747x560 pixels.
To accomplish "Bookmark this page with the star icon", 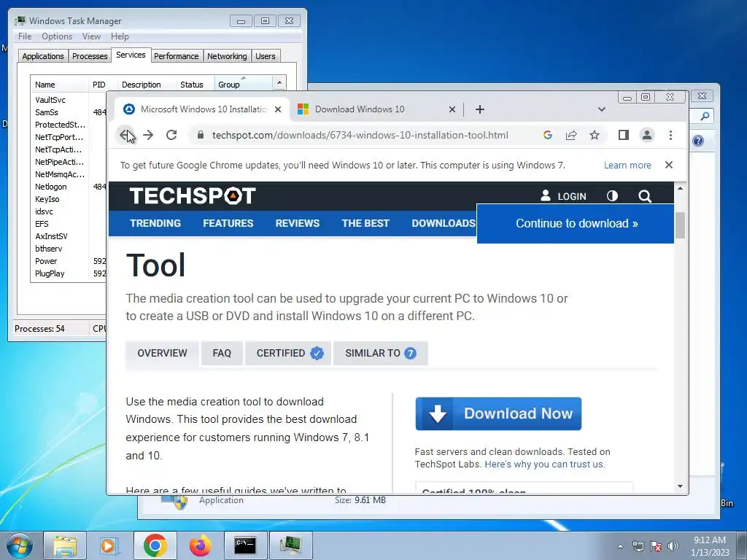I will pos(595,135).
